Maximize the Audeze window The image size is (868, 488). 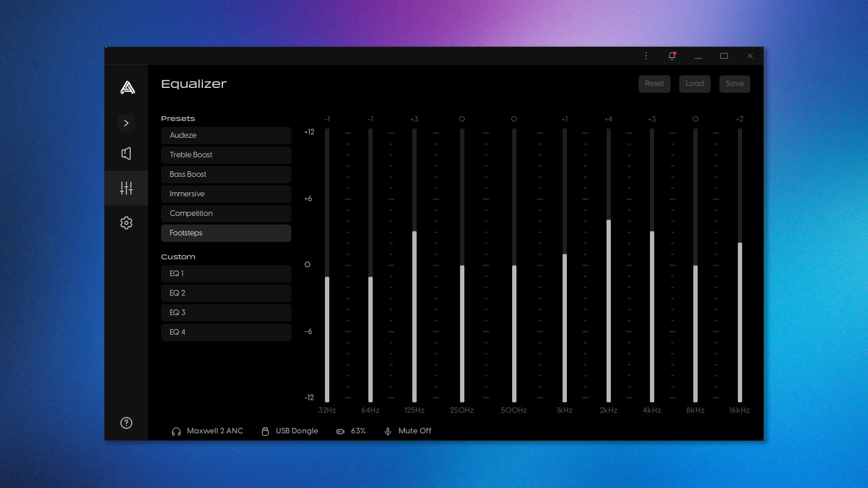[x=724, y=56]
